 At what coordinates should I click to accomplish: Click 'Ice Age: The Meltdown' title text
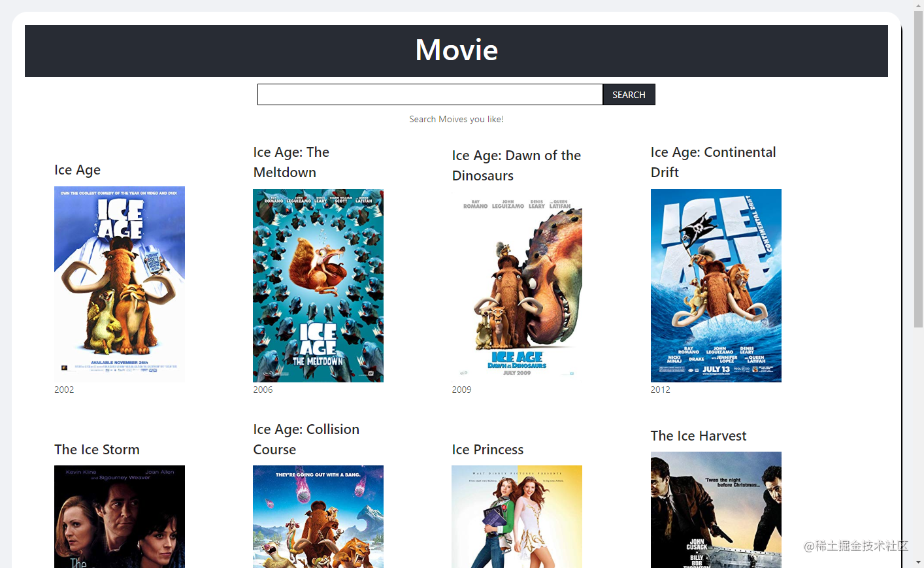click(291, 162)
